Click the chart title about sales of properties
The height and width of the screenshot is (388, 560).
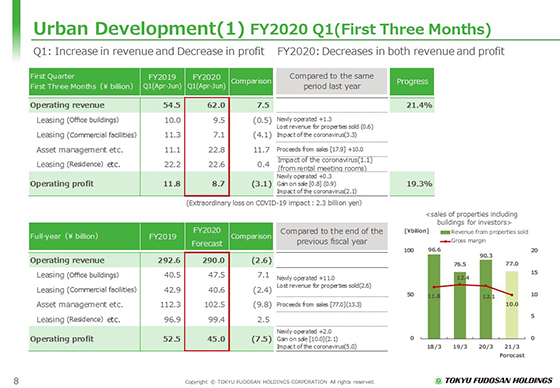click(472, 218)
